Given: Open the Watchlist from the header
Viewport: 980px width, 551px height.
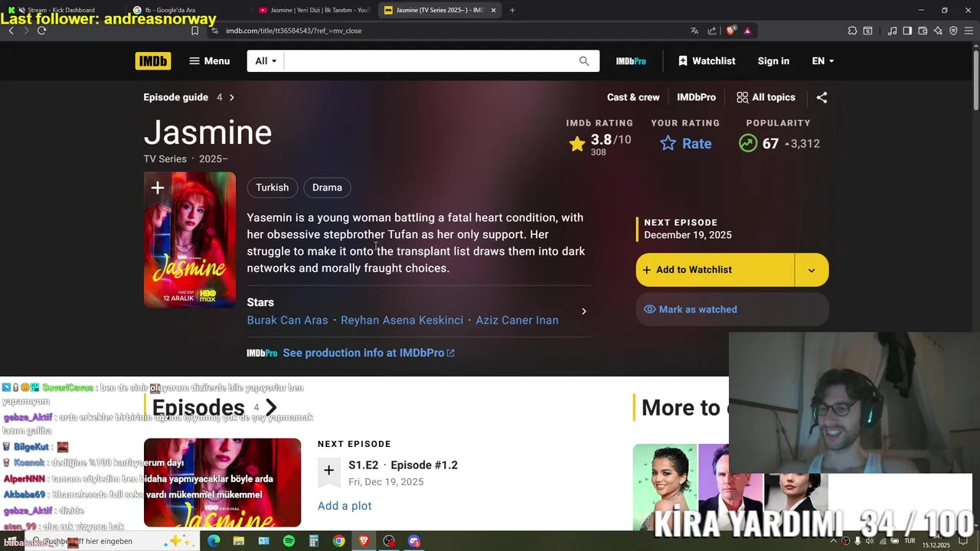Looking at the screenshot, I should coord(706,61).
